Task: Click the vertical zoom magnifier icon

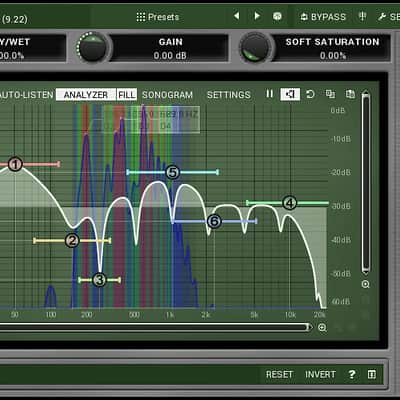Action: (366, 284)
